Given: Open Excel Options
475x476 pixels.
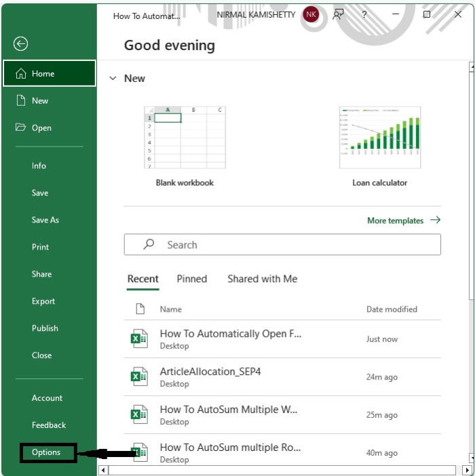Looking at the screenshot, I should pyautogui.click(x=46, y=452).
